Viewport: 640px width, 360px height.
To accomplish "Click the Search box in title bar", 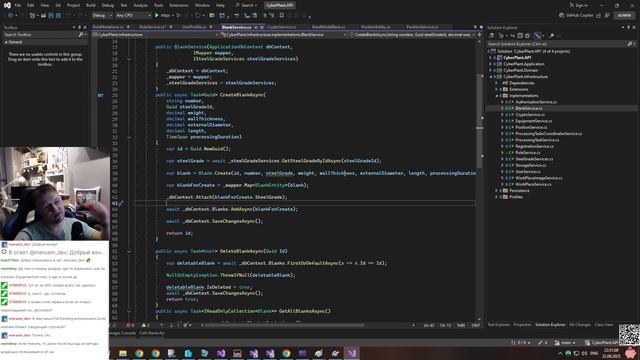I will click(247, 5).
